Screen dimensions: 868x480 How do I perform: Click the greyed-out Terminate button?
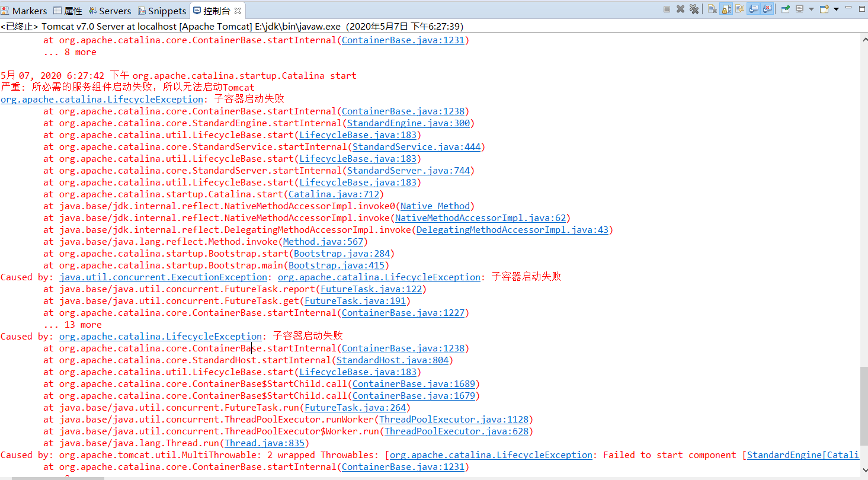[x=667, y=9]
